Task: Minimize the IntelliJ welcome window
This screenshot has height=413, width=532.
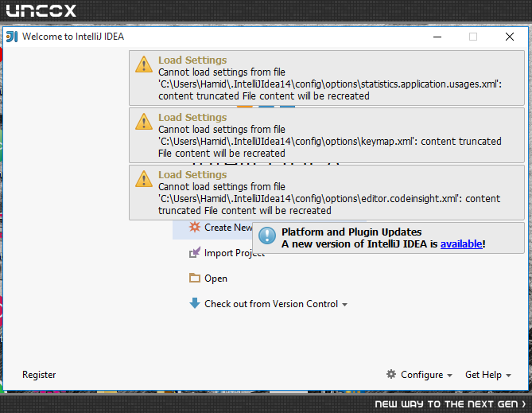Action: pyautogui.click(x=437, y=37)
